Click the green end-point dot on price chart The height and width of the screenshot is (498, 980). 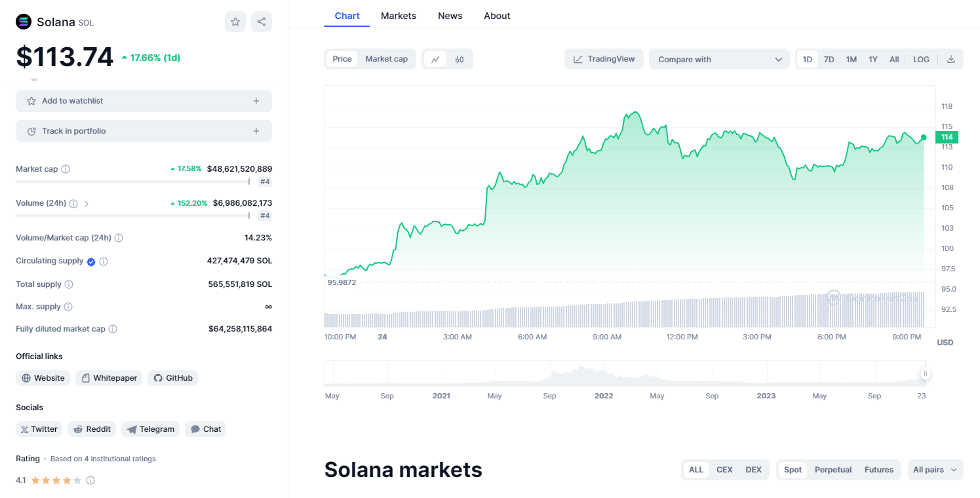point(924,138)
